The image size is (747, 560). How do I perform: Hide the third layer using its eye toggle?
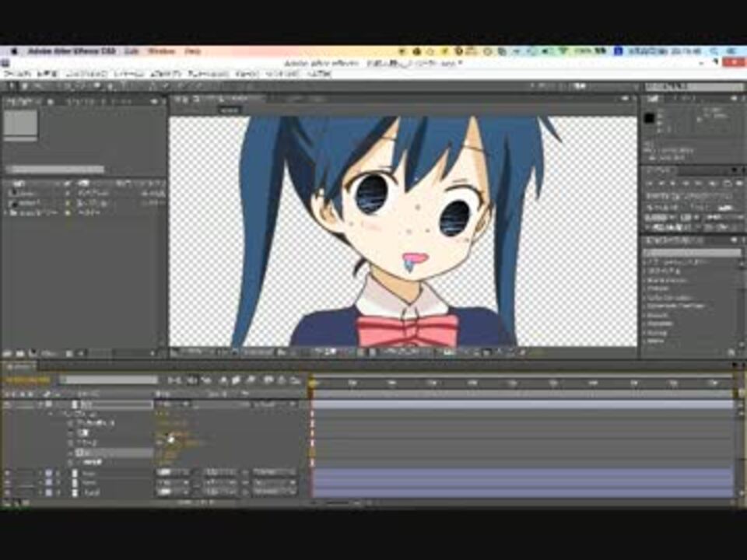point(7,483)
